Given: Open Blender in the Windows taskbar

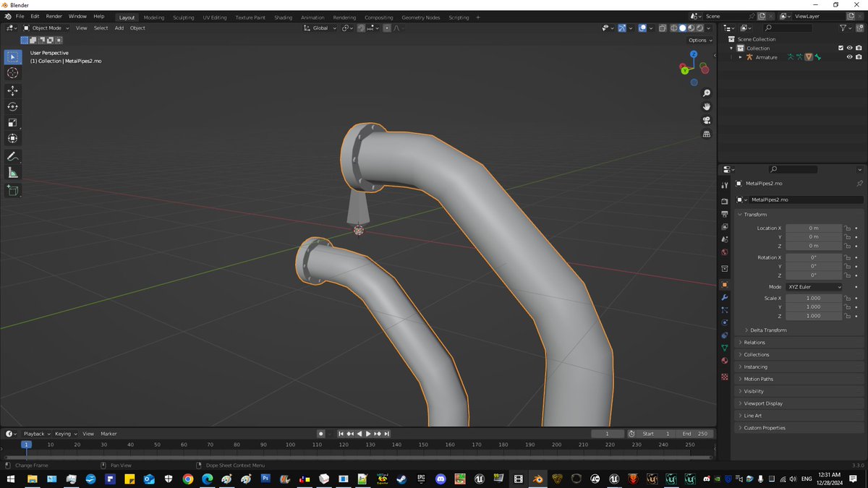Looking at the screenshot, I should [x=537, y=479].
